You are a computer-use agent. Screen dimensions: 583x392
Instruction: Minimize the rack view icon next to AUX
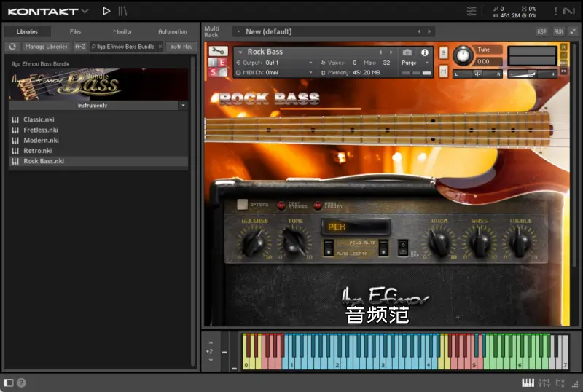pos(573,31)
